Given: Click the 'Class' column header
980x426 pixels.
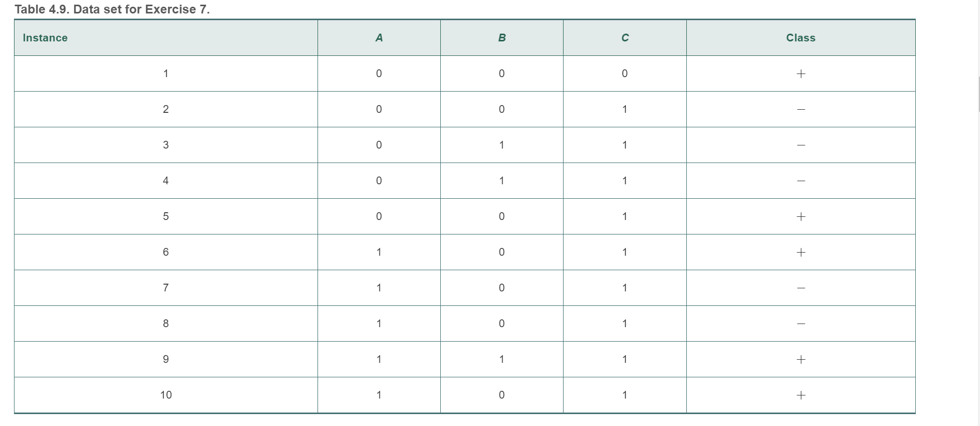Looking at the screenshot, I should point(800,38).
